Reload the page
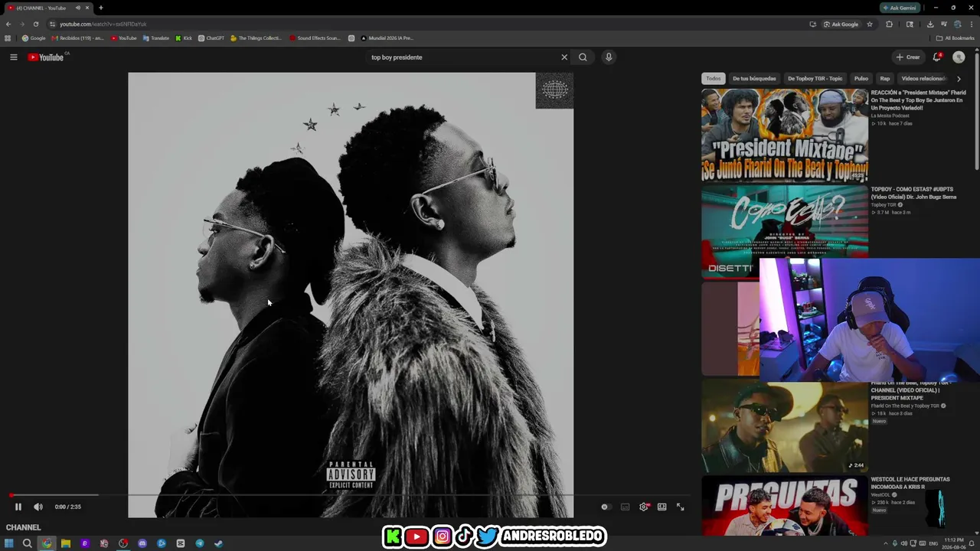The image size is (980, 551). (x=35, y=24)
